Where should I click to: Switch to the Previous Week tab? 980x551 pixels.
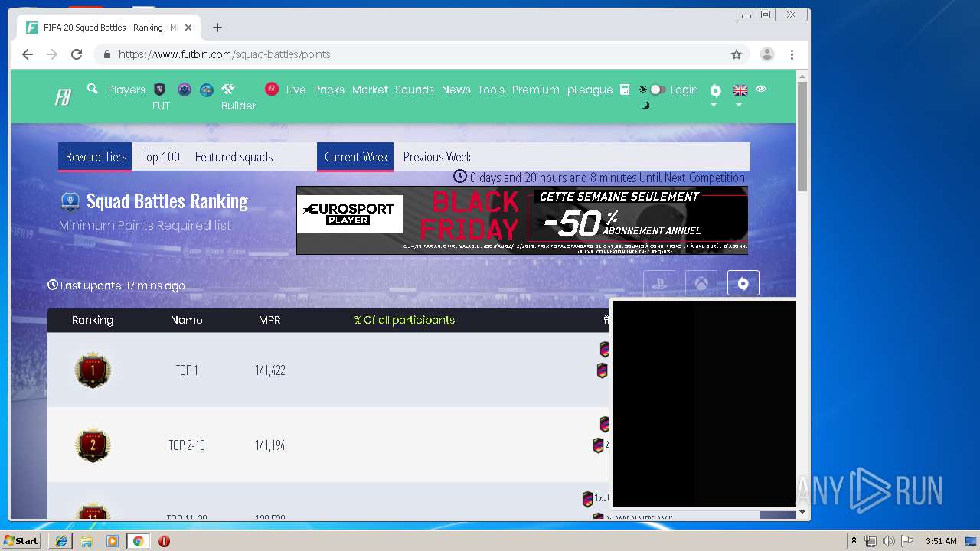point(437,157)
